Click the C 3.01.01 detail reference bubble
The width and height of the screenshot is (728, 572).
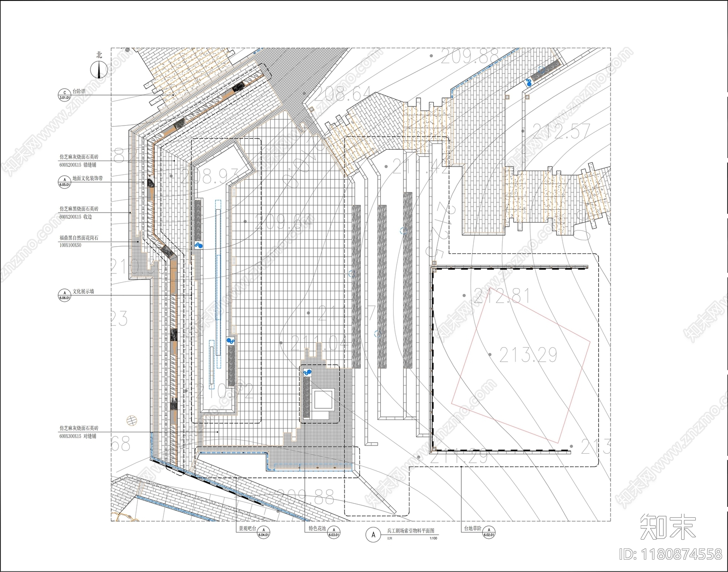click(x=65, y=95)
